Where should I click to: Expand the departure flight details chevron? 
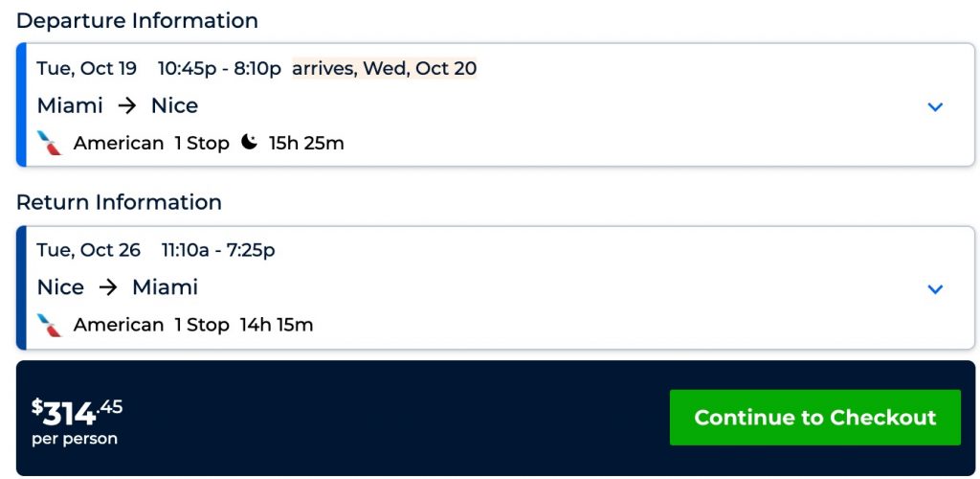tap(935, 107)
